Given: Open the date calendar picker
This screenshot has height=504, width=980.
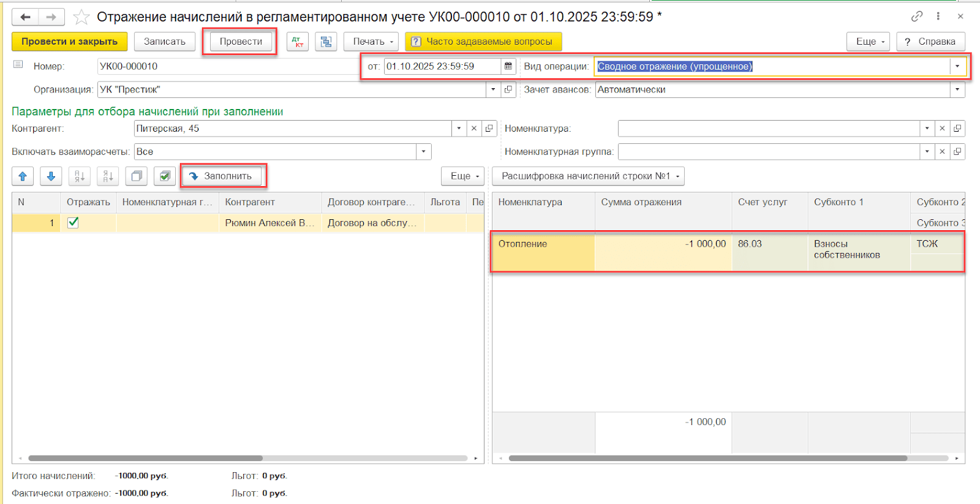Looking at the screenshot, I should [x=508, y=66].
